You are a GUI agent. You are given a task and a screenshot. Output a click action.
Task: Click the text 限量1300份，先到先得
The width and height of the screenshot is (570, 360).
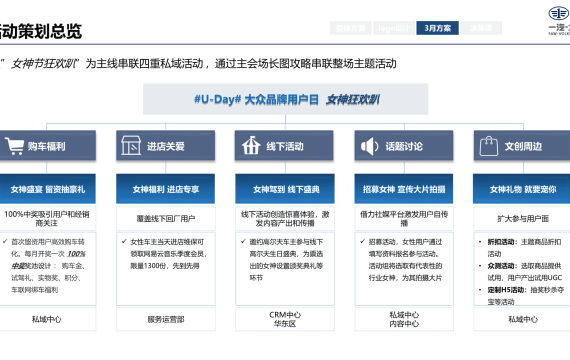(x=165, y=266)
